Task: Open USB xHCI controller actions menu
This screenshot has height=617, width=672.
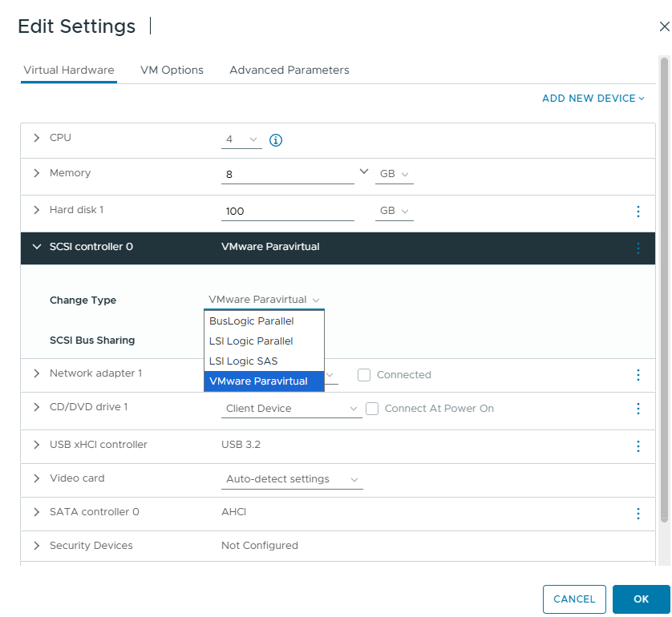Action: click(x=638, y=446)
